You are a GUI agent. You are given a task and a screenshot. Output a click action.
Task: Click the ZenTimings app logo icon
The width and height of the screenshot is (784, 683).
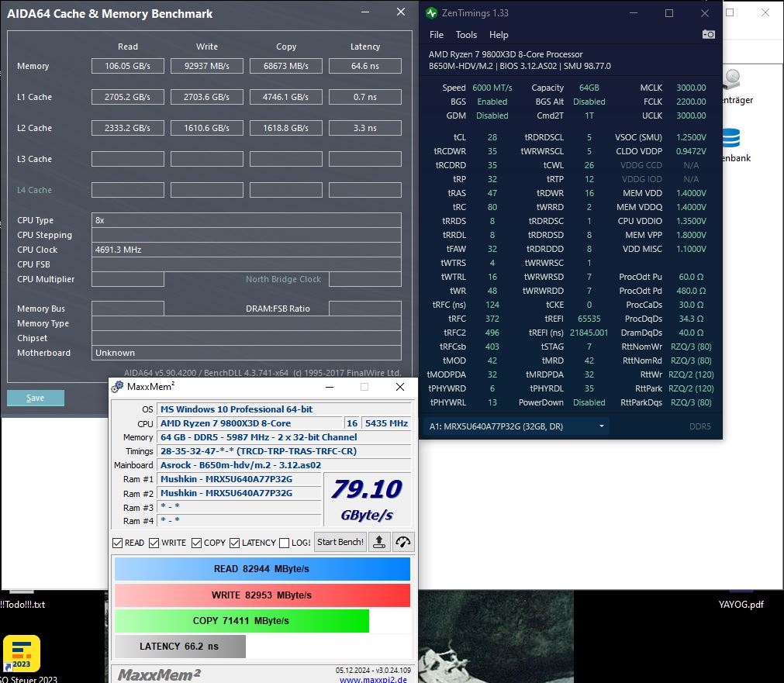pyautogui.click(x=431, y=13)
